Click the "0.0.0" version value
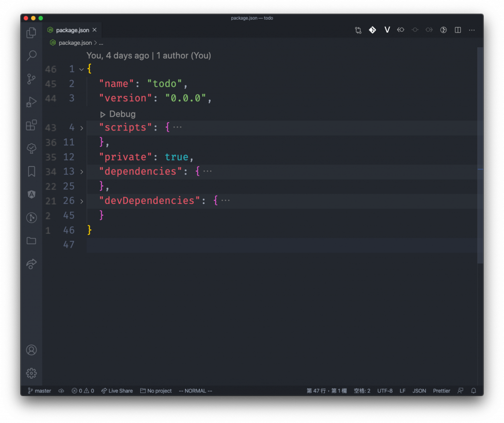The height and width of the screenshot is (423, 504). click(x=186, y=98)
